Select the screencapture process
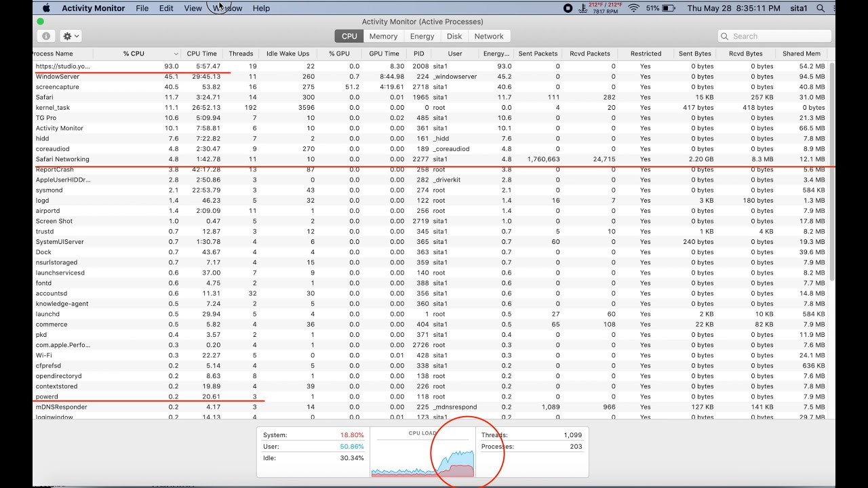This screenshot has width=868, height=488. click(430, 87)
